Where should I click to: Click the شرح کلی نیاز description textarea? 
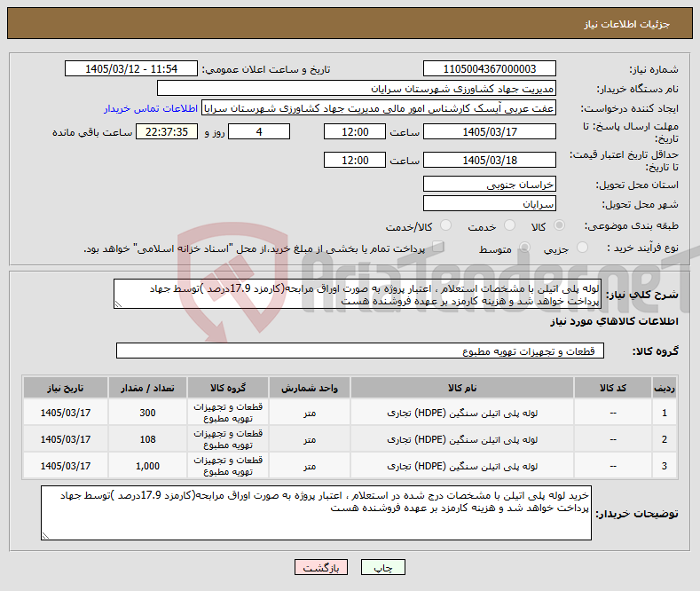pos(358,294)
